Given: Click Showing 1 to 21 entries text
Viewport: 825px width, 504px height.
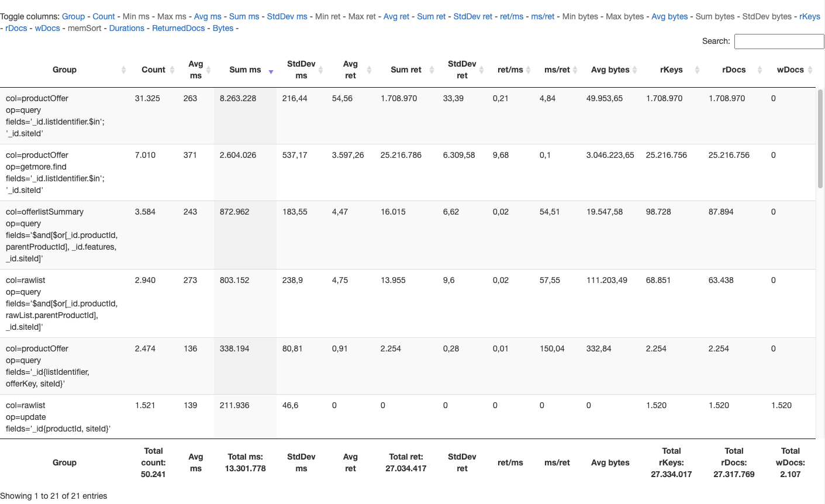Looking at the screenshot, I should pos(54,496).
